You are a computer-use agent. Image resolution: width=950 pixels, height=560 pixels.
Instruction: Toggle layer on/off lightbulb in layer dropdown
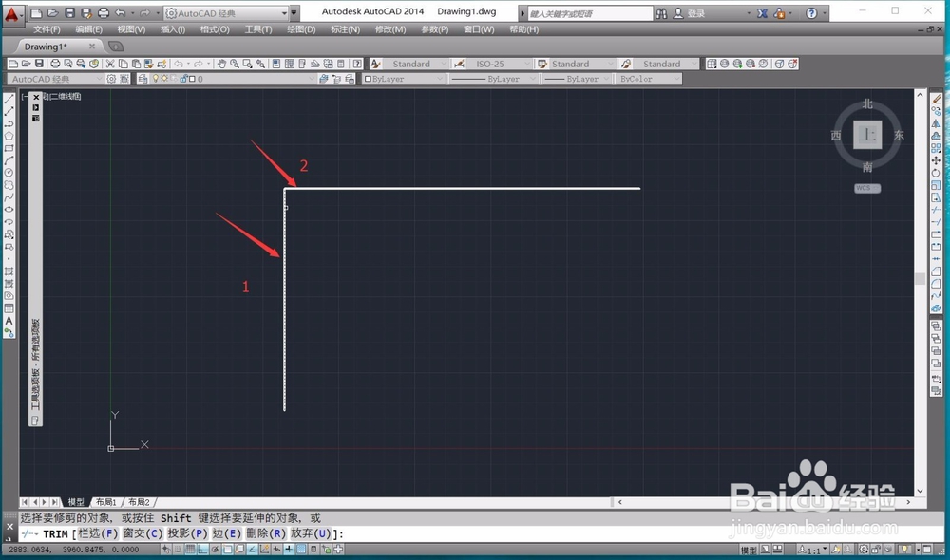pyautogui.click(x=155, y=79)
